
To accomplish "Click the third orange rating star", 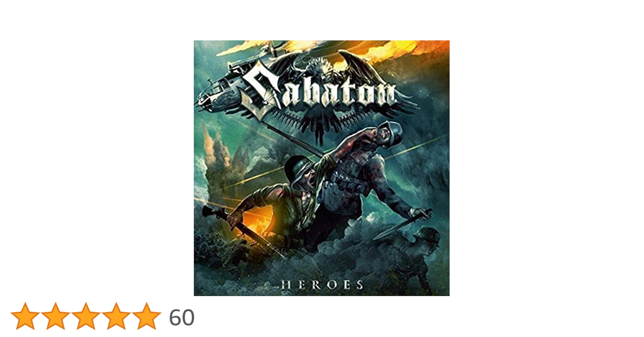I will coord(86,316).
